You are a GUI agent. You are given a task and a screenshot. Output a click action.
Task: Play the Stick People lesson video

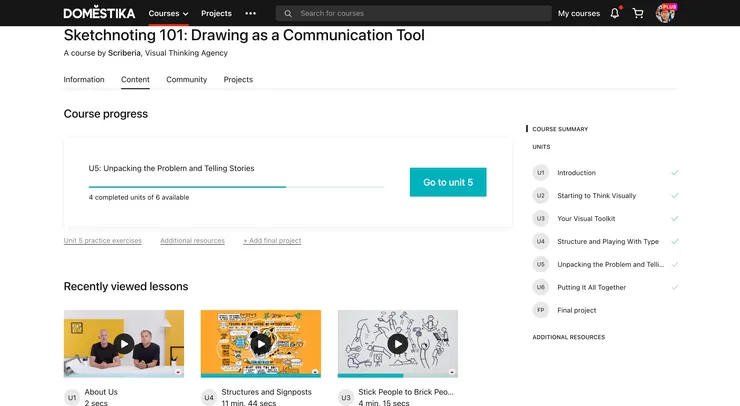(x=397, y=344)
